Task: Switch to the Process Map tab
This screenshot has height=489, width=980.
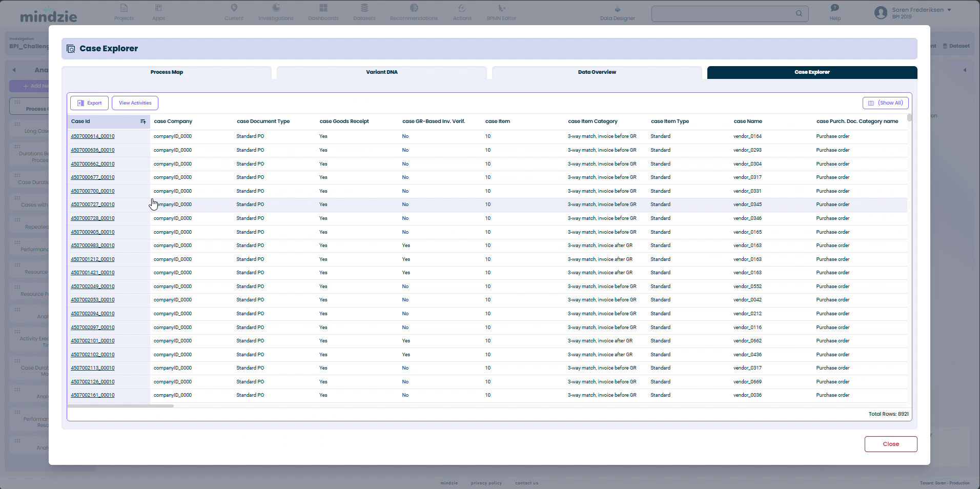Action: (167, 72)
